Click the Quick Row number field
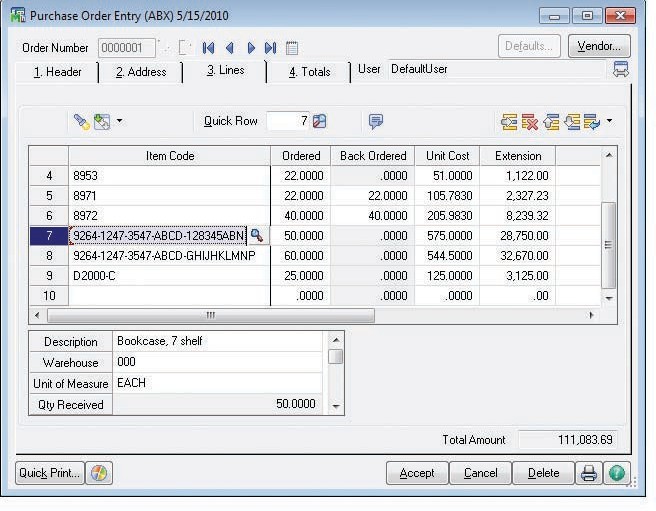 pos(288,121)
